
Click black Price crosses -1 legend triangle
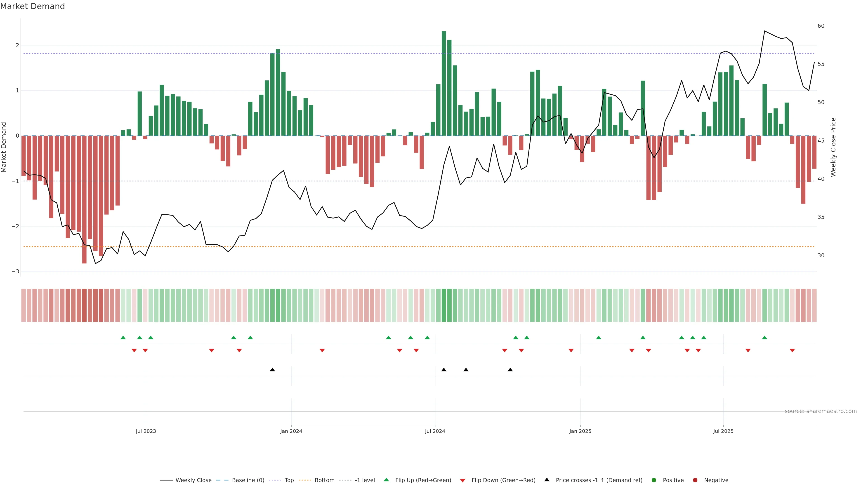point(547,480)
